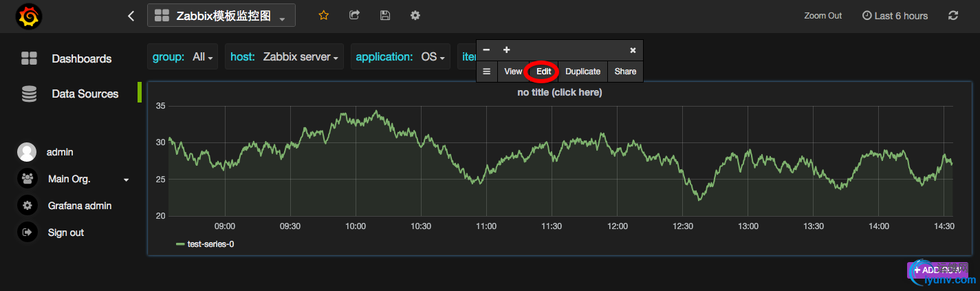
Task: Click the panel title 'no title (click here)'
Action: click(559, 92)
